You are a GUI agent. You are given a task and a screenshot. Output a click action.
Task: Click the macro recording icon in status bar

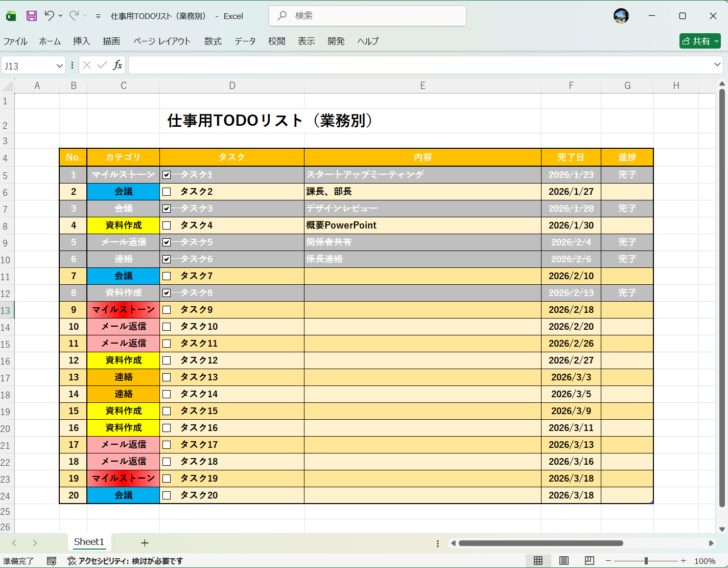tap(52, 561)
